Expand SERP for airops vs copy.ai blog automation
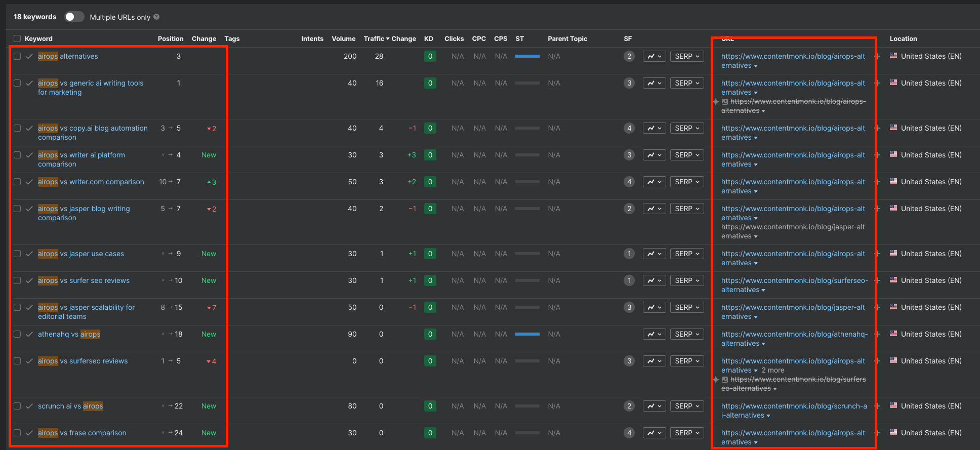The height and width of the screenshot is (450, 980). tap(687, 128)
